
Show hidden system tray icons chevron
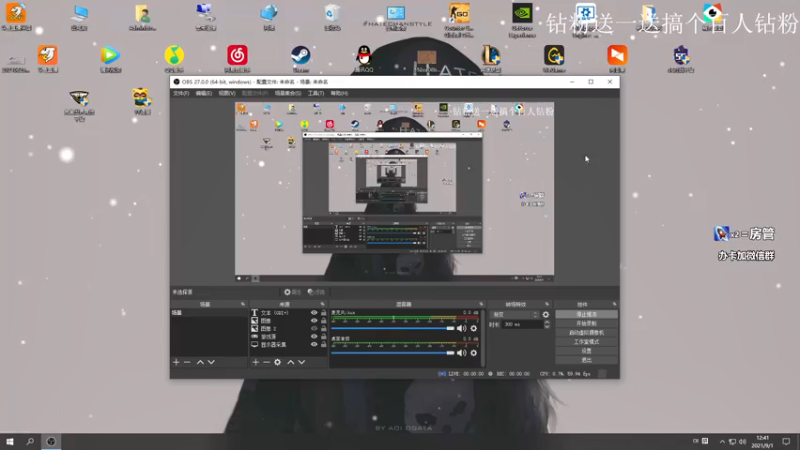tap(722, 442)
